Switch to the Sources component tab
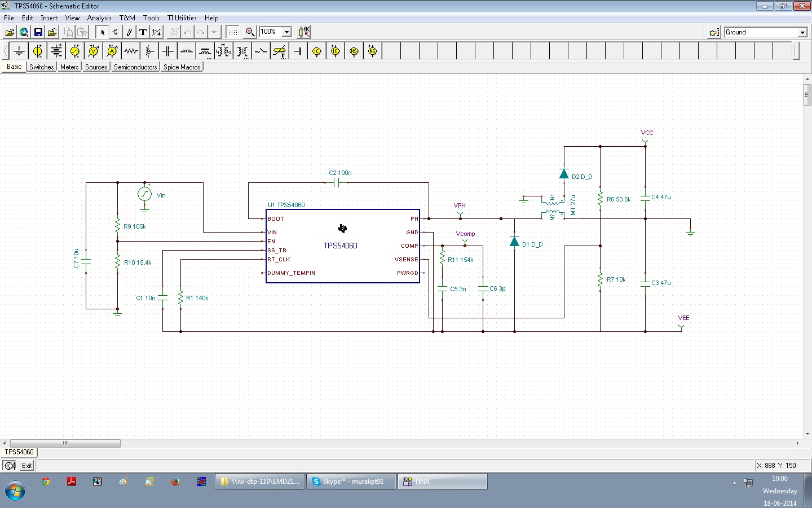812x508 pixels. click(96, 67)
